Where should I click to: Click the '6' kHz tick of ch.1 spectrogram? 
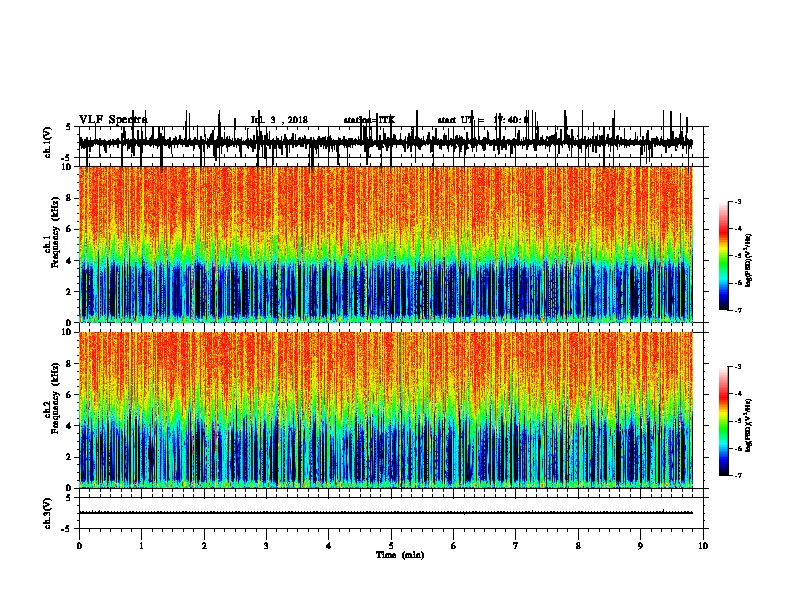click(70, 229)
